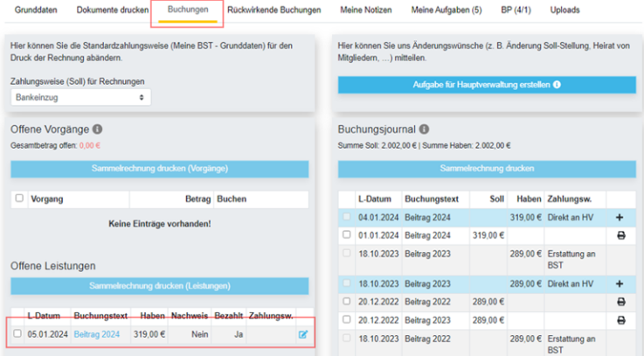The height and width of the screenshot is (356, 644).
Task: Switch to Rückwirkende Buchungen tab
Action: pos(274,10)
